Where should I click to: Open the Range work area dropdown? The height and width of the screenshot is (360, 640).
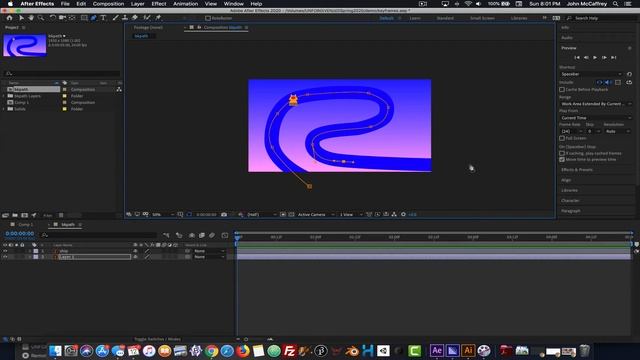coord(596,104)
